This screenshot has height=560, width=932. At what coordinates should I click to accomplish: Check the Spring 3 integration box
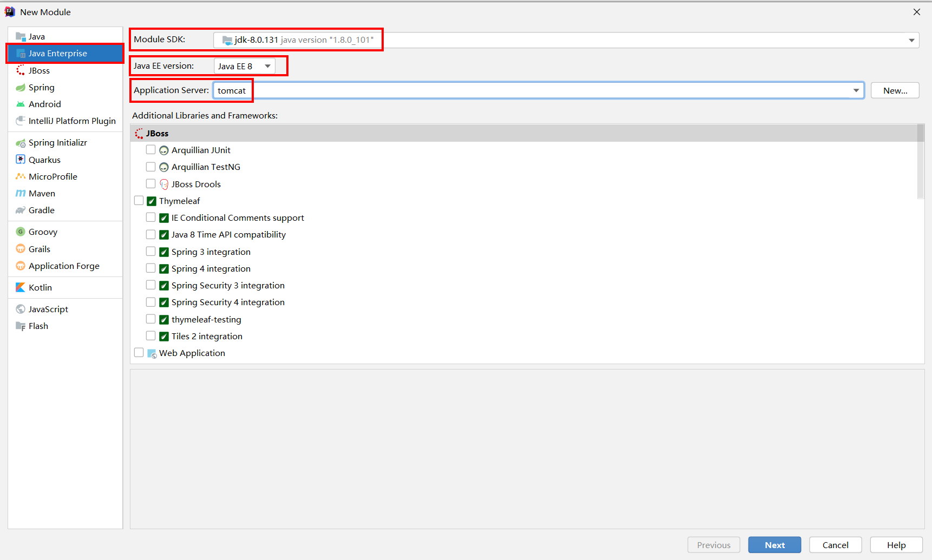151,251
